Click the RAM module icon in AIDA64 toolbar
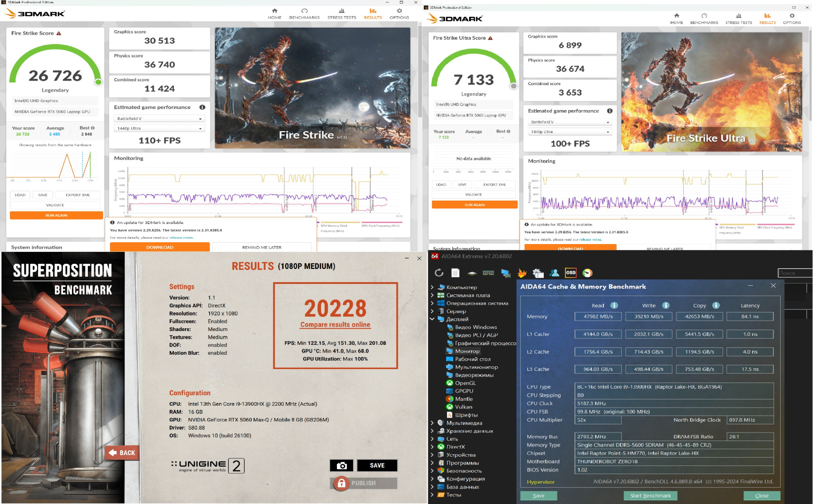 [x=489, y=273]
